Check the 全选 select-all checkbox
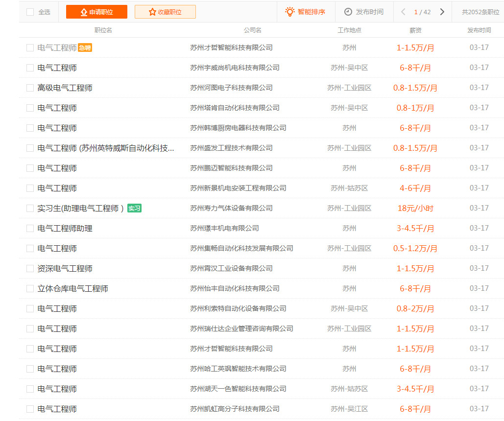The height and width of the screenshot is (421, 504). pyautogui.click(x=30, y=12)
